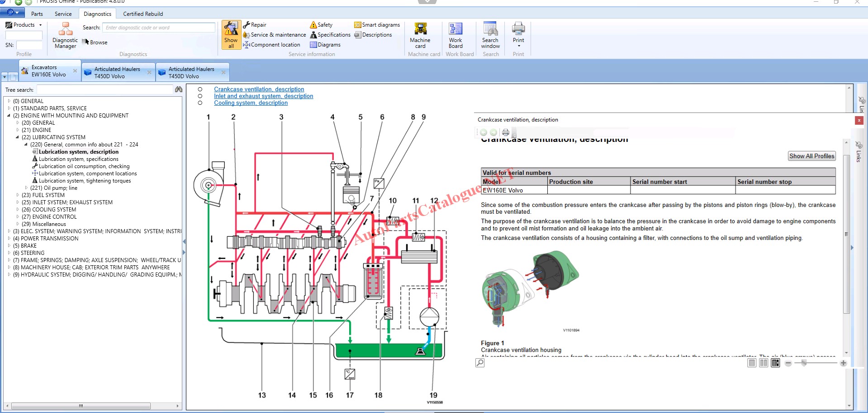
Task: Open the Search window
Action: [x=490, y=35]
